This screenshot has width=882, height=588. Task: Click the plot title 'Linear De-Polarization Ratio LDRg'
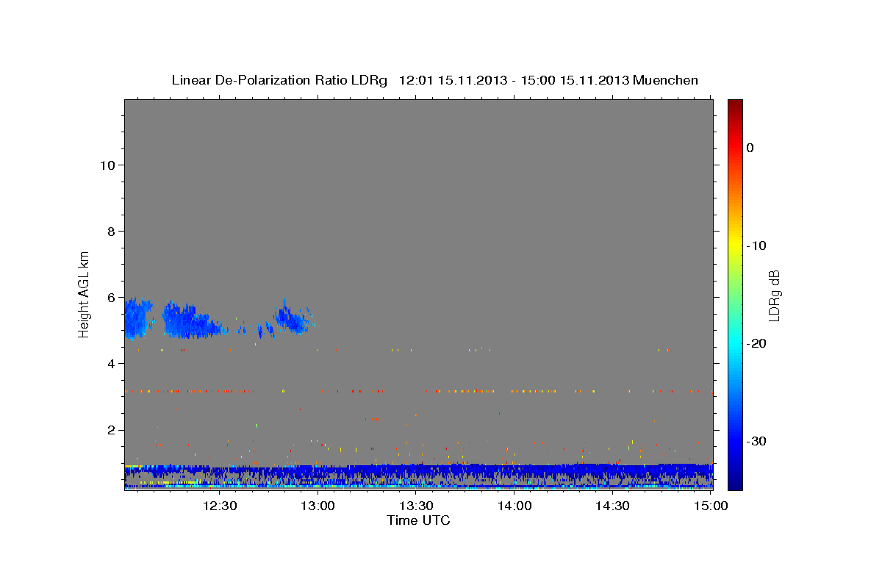279,80
